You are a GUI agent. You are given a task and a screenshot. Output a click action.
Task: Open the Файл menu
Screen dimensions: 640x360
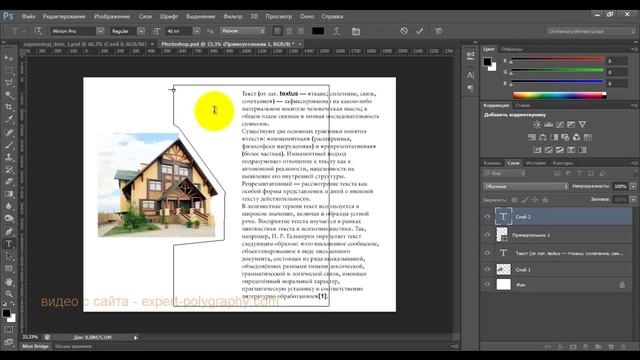(x=29, y=16)
